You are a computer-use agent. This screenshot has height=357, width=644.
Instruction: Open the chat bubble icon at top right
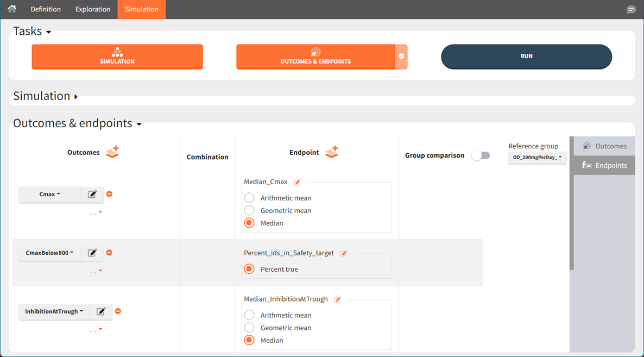coord(630,9)
